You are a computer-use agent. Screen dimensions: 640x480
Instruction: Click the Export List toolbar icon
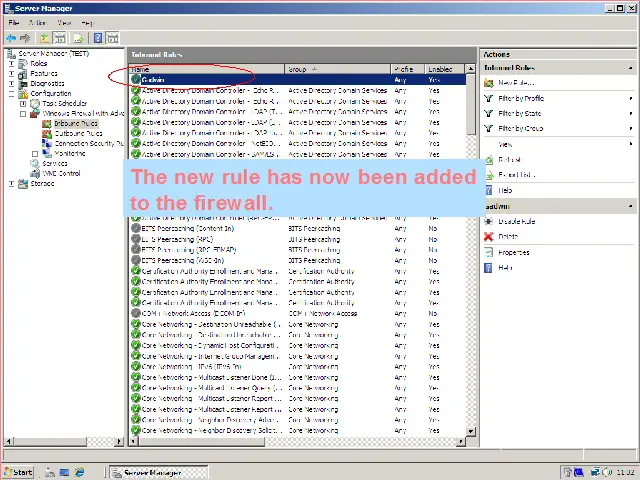(x=80, y=38)
